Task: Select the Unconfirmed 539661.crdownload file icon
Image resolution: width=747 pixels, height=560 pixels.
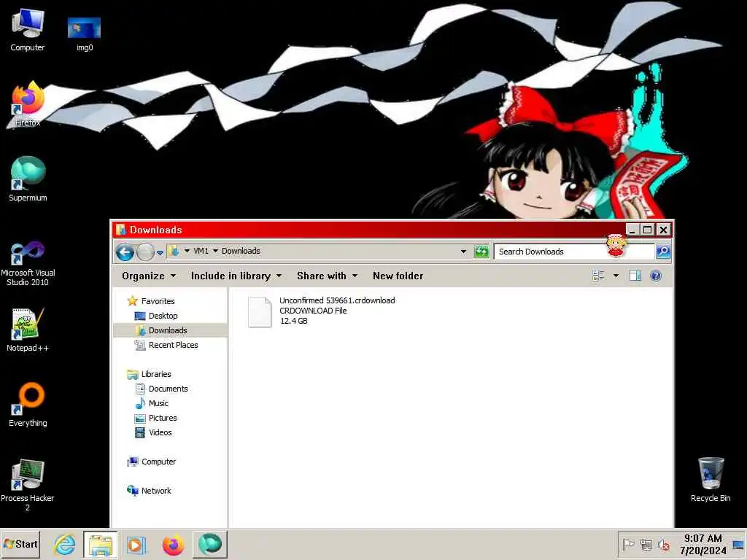Action: tap(260, 312)
